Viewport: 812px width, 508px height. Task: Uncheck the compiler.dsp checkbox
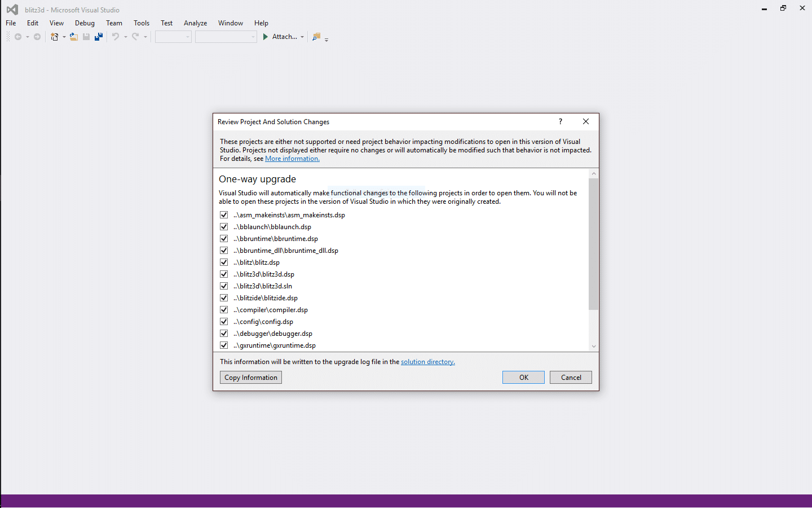[x=224, y=310]
